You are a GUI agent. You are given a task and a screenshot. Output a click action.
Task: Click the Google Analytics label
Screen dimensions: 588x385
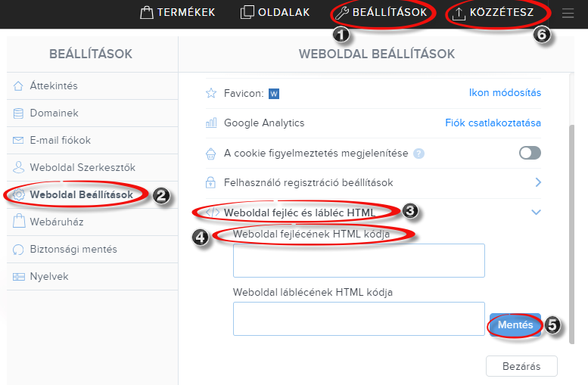pos(264,123)
